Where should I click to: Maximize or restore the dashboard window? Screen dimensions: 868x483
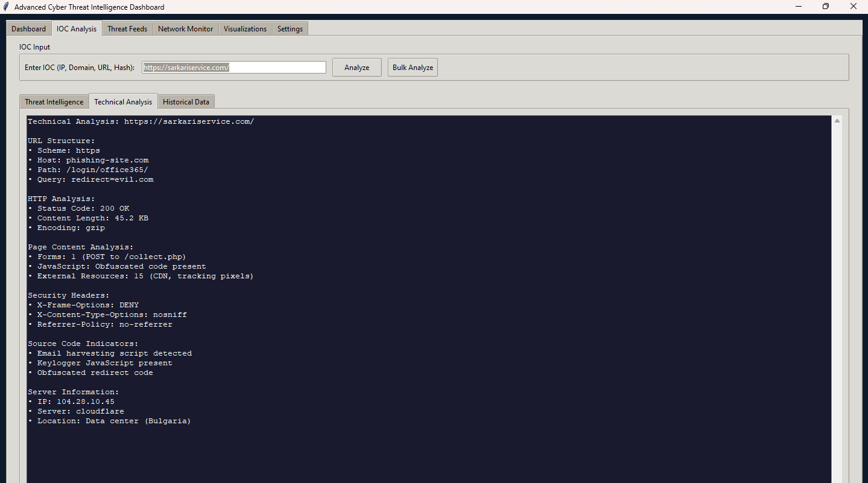coord(826,7)
